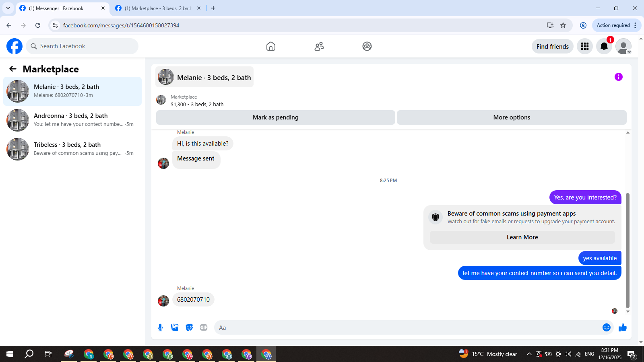Go back using the Marketplace back arrow

click(x=13, y=69)
